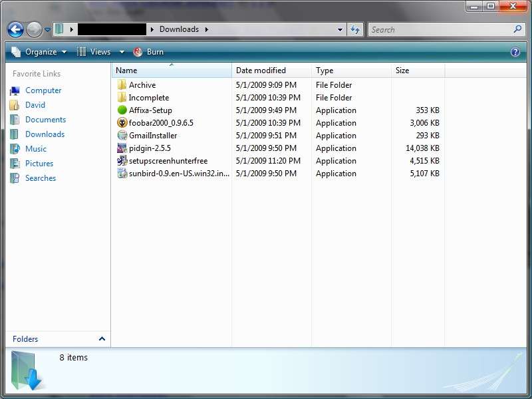Select the GmailInstaller file name
The height and width of the screenshot is (399, 532).
click(153, 136)
